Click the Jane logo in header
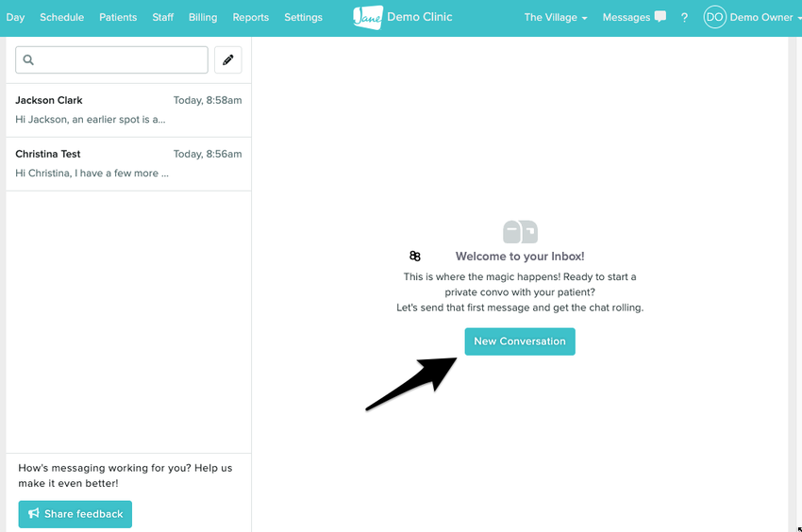This screenshot has width=802, height=532. [x=367, y=17]
